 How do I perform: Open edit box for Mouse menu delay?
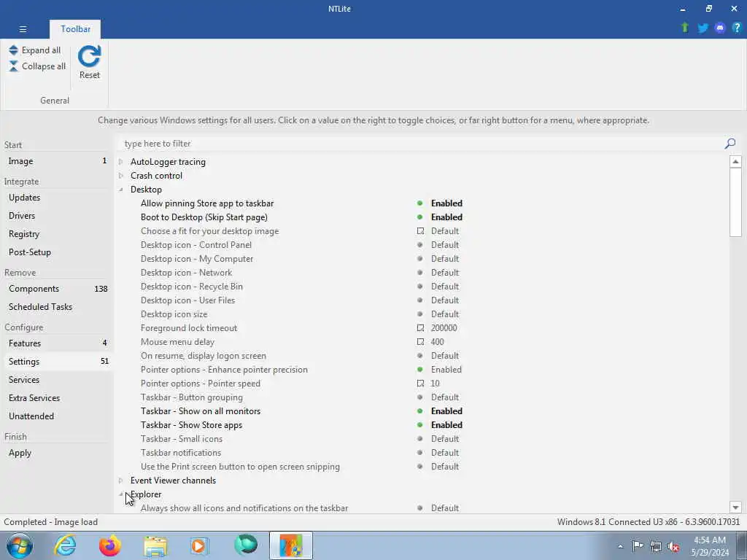pyautogui.click(x=420, y=342)
